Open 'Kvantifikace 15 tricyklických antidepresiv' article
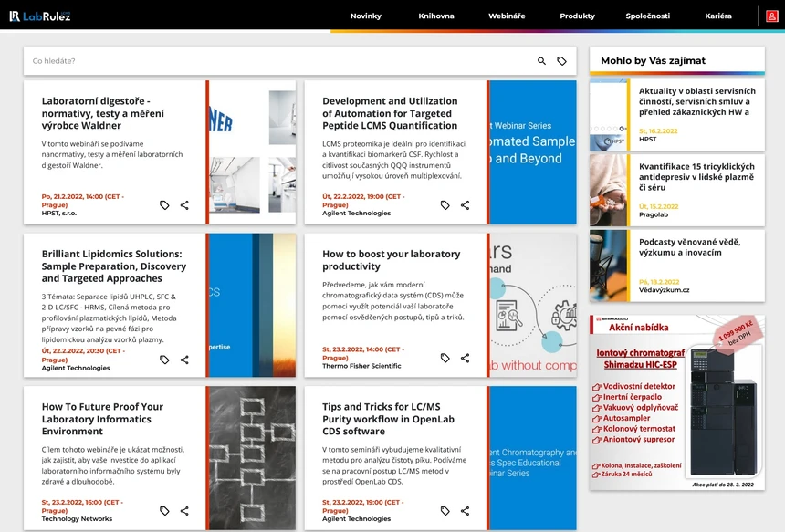Image resolution: width=785 pixels, height=532 pixels. click(x=696, y=177)
